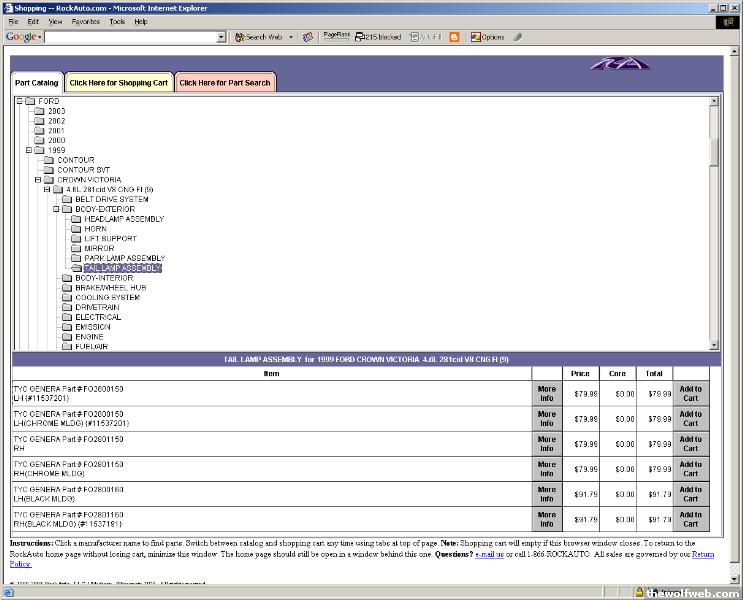Switch to the Part Search tab

coord(225,83)
